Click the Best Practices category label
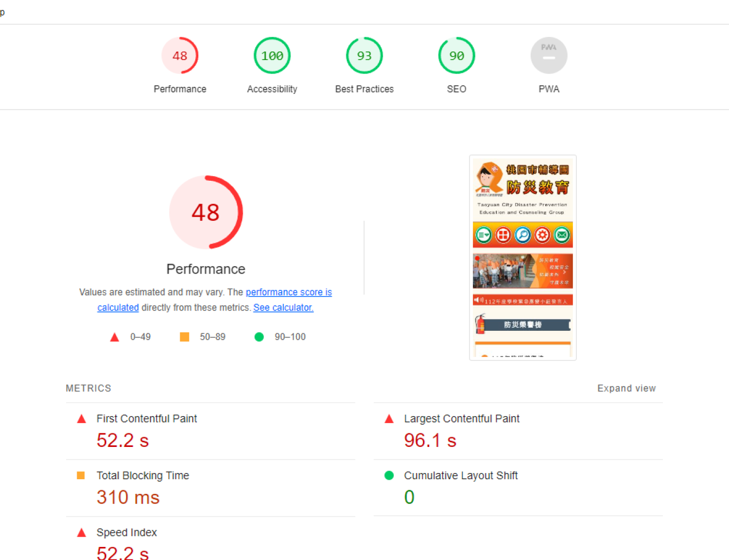Viewport: 729px width, 560px height. [364, 89]
